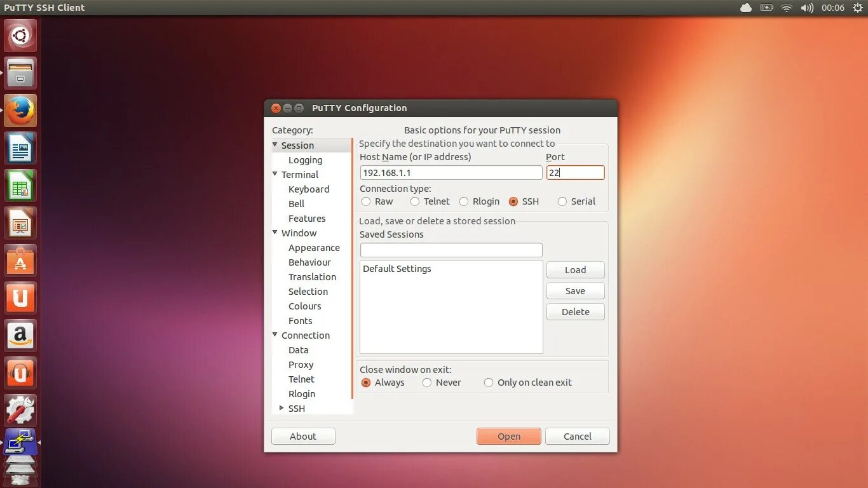This screenshot has width=868, height=488.
Task: Open Data settings category
Action: (x=298, y=350)
